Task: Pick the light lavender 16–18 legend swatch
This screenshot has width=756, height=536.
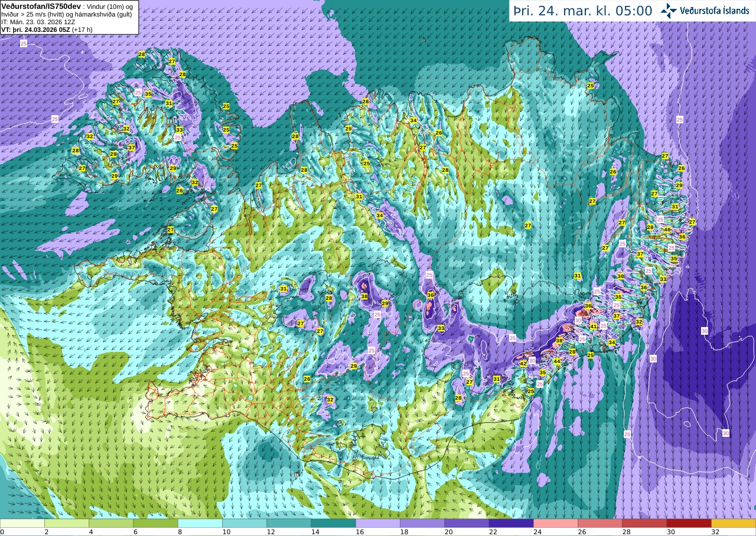Action: 377,523
